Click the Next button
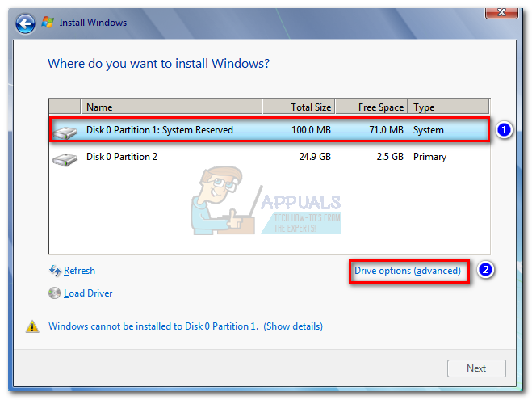Screen dimensions: 532x400 pos(476,368)
